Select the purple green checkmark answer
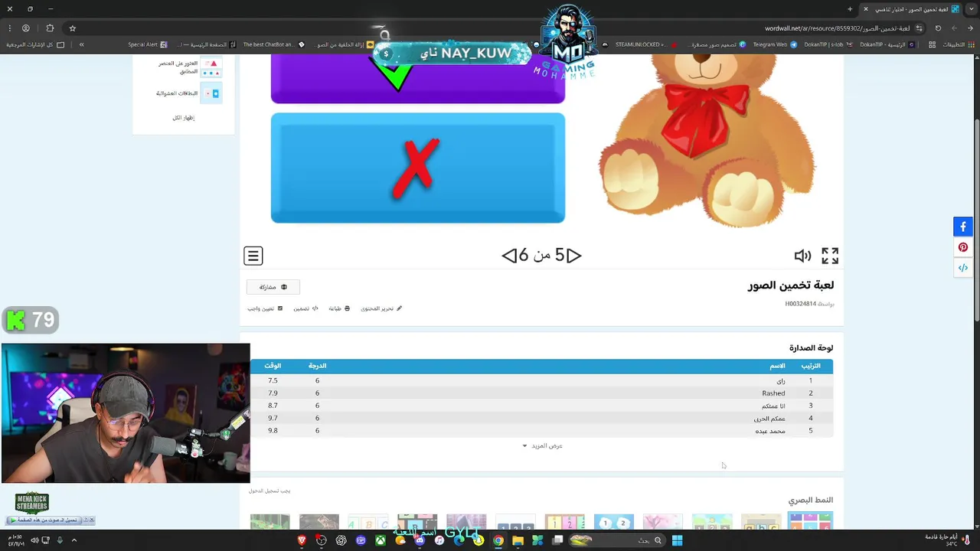The height and width of the screenshot is (551, 980). [x=418, y=78]
